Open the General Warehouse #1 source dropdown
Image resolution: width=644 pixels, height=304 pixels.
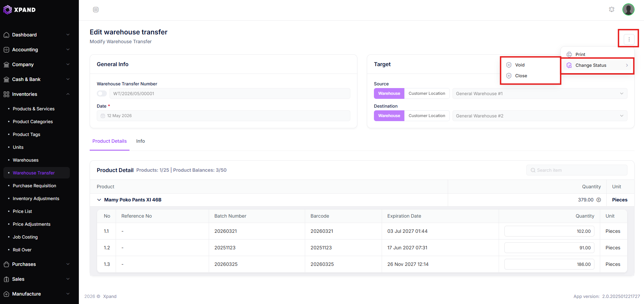pos(540,93)
